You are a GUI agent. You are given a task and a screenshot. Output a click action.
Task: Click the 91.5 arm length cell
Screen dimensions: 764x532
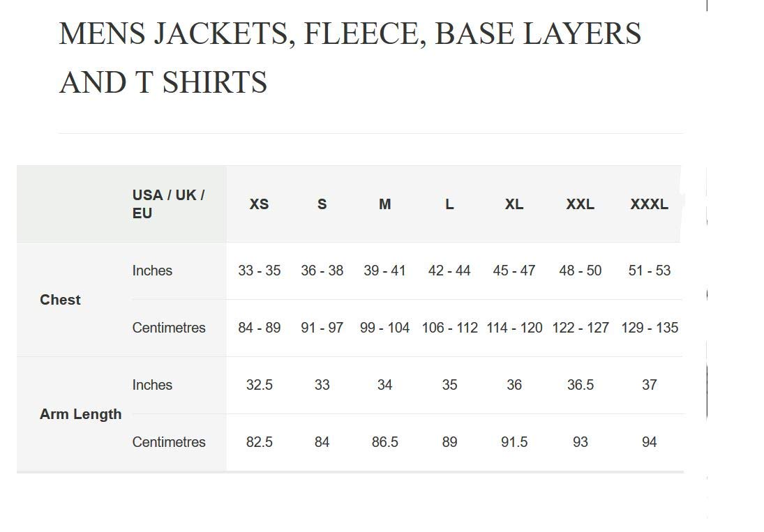point(514,442)
